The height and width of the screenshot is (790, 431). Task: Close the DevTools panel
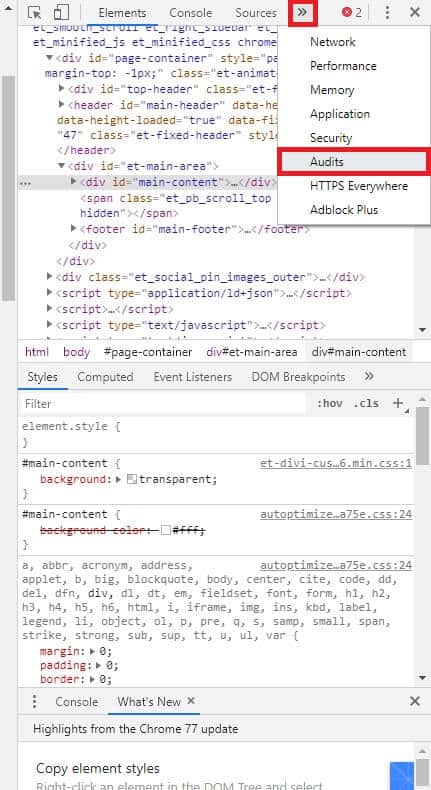415,12
